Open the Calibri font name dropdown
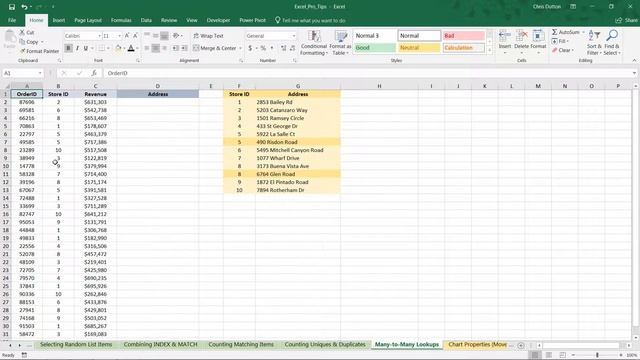This screenshot has height=360, width=640. (x=99, y=36)
